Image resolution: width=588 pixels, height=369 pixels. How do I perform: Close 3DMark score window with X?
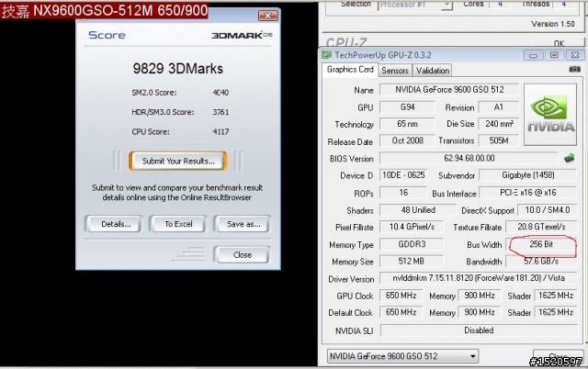267,16
